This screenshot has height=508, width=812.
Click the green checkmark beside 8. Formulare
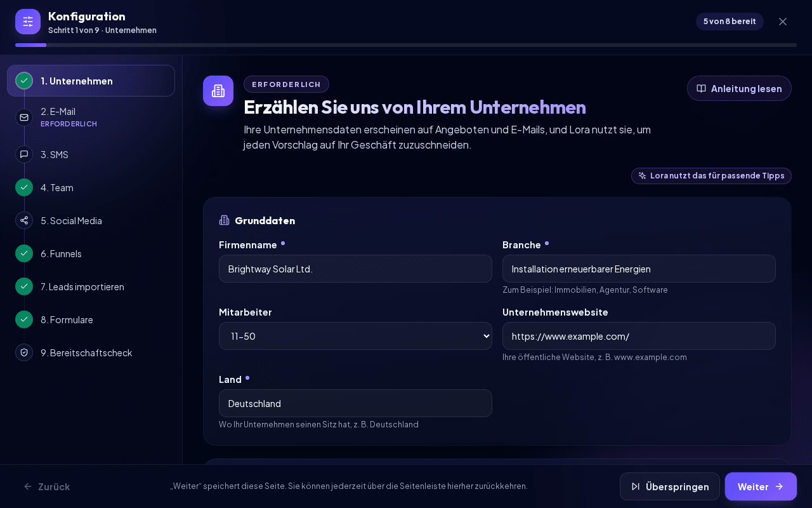[24, 319]
